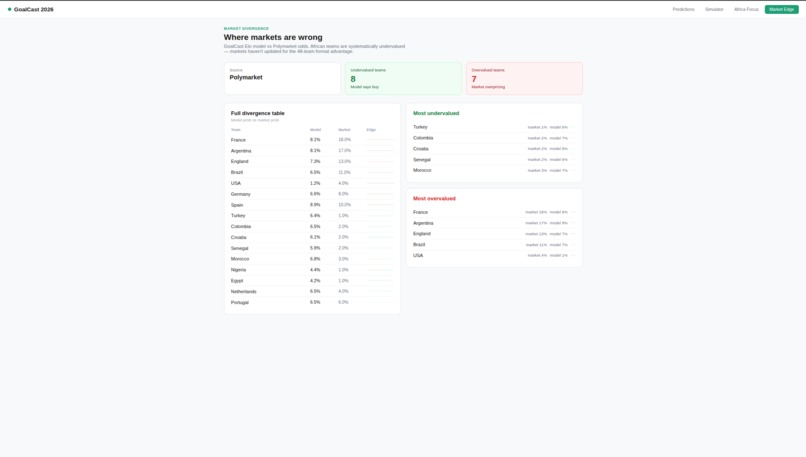Screen dimensions: 806x457
Task: Select Senegal in the divergence table
Action: pyautogui.click(x=312, y=248)
